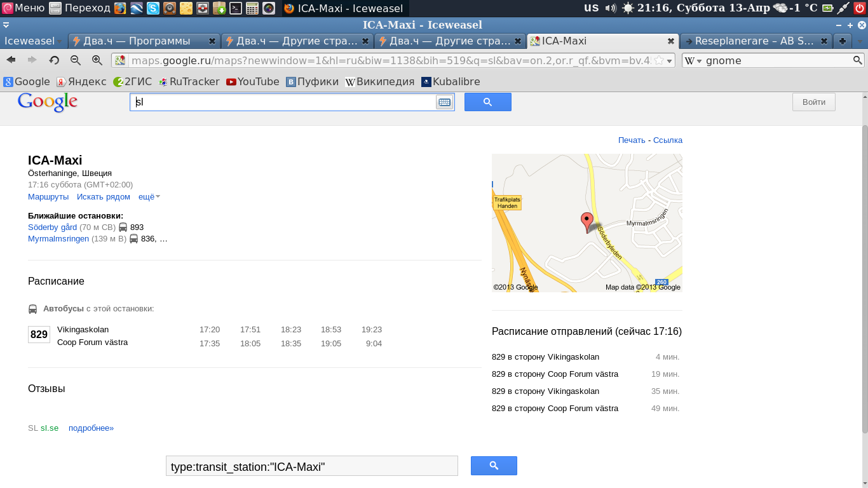
Task: Click the Печать print link
Action: (632, 140)
